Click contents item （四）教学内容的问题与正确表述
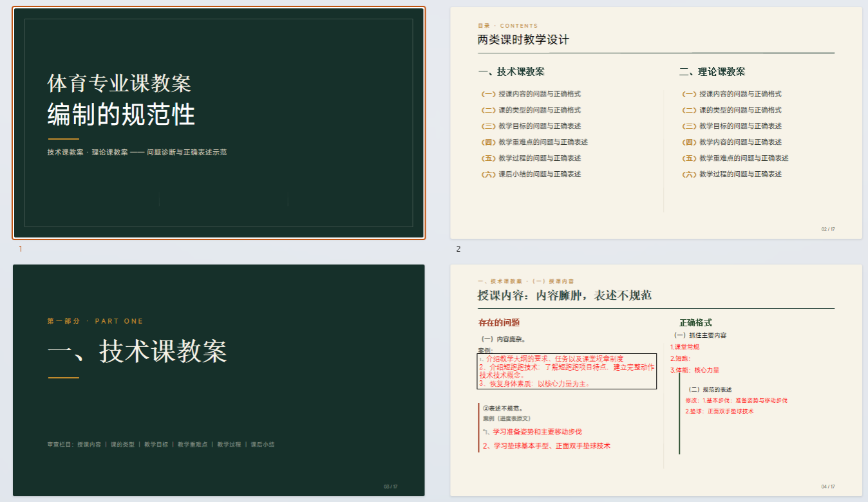Viewport: 868px width, 502px height. click(x=732, y=142)
